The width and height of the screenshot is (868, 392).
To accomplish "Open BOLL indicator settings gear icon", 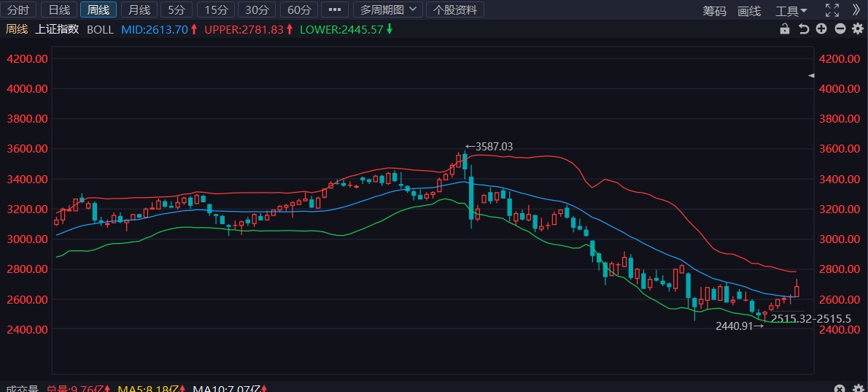I will [858, 29].
